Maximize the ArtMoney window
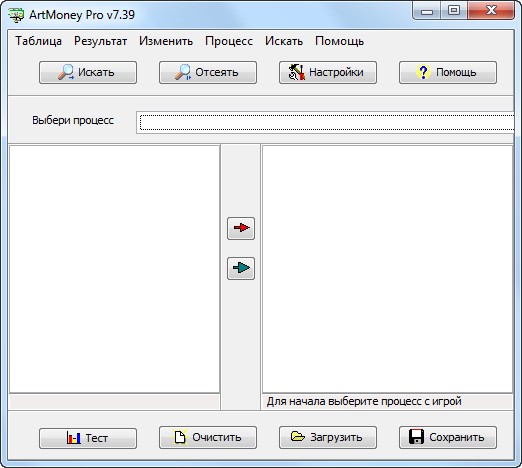The image size is (522, 468). tap(454, 11)
